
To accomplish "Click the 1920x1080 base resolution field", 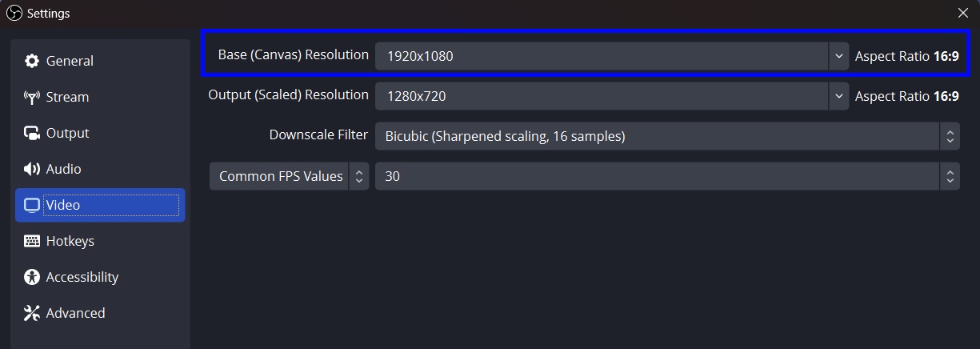I will click(600, 56).
